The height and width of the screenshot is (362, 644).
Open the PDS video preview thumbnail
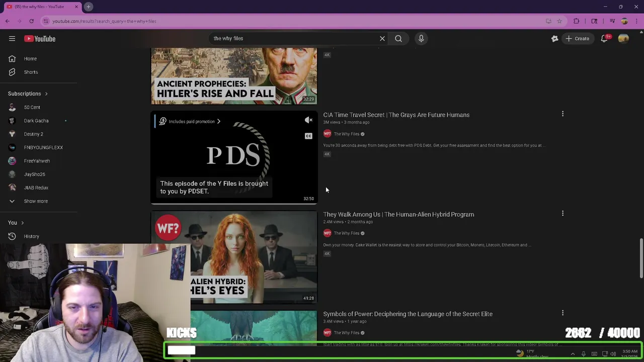[234, 157]
